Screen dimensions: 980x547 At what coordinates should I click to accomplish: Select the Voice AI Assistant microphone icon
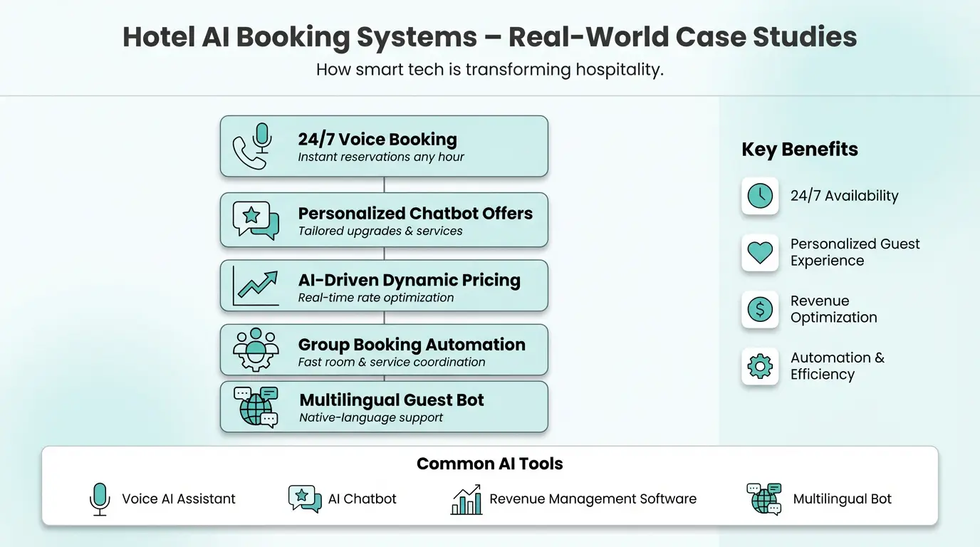[100, 499]
